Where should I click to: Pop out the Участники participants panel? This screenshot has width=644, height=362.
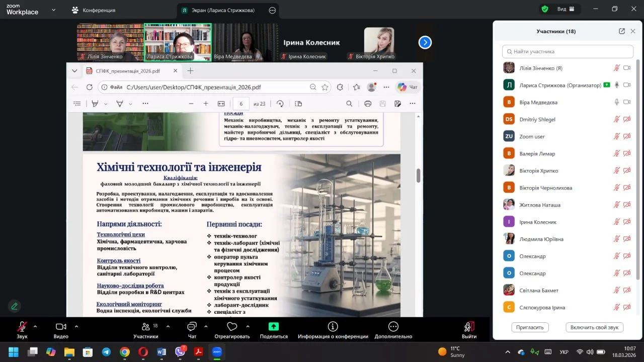[622, 31]
